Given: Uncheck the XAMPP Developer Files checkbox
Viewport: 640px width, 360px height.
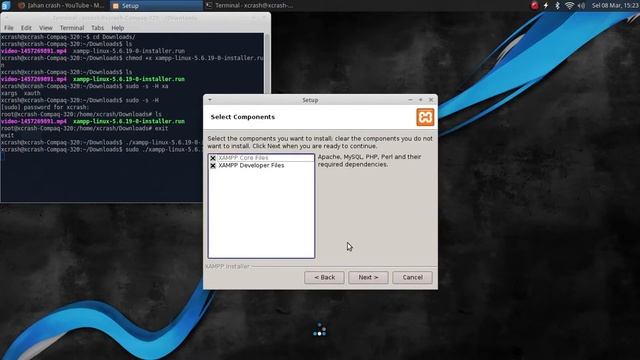Looking at the screenshot, I should [x=213, y=166].
